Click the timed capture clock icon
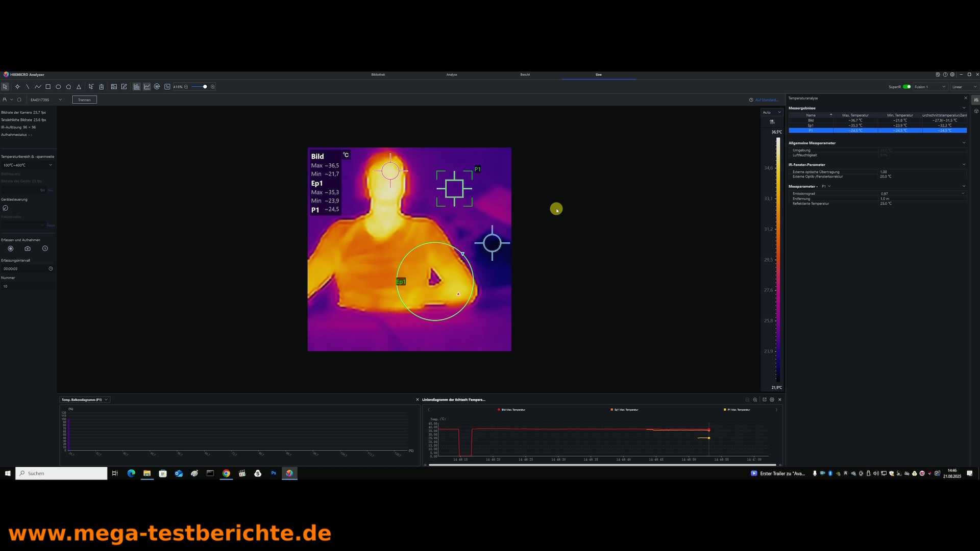 [45, 248]
